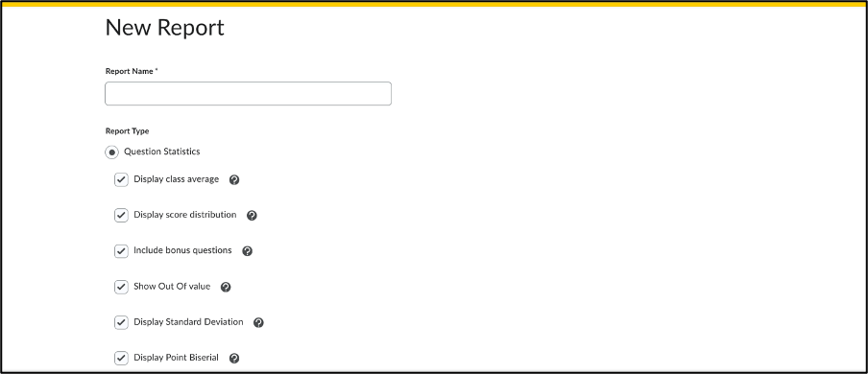Click the help icon beside Display Point Biserial
The height and width of the screenshot is (374, 868).
click(234, 358)
